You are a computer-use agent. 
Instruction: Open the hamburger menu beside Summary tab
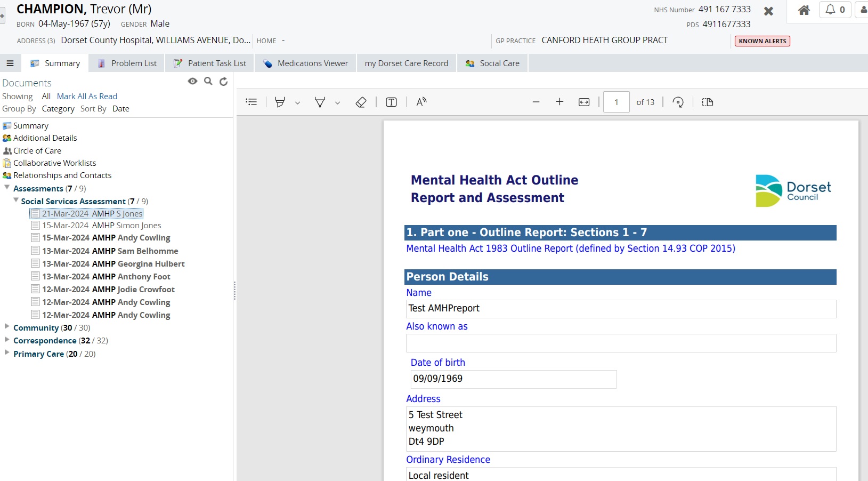pos(10,63)
